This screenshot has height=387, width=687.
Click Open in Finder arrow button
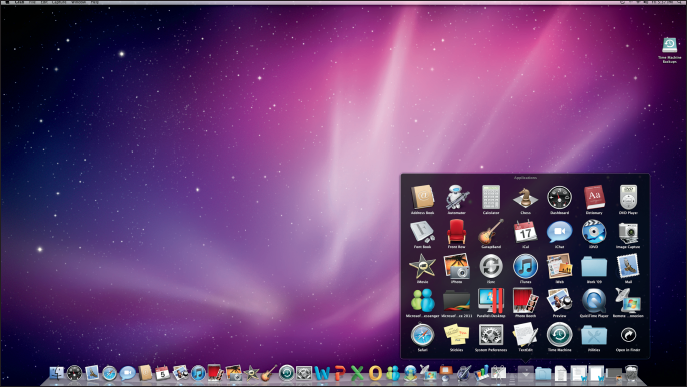pos(628,335)
